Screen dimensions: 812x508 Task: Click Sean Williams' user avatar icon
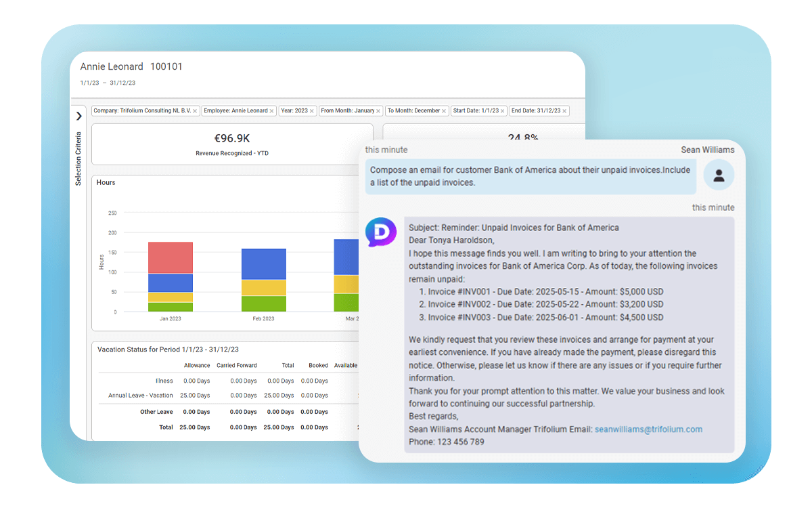[719, 176]
